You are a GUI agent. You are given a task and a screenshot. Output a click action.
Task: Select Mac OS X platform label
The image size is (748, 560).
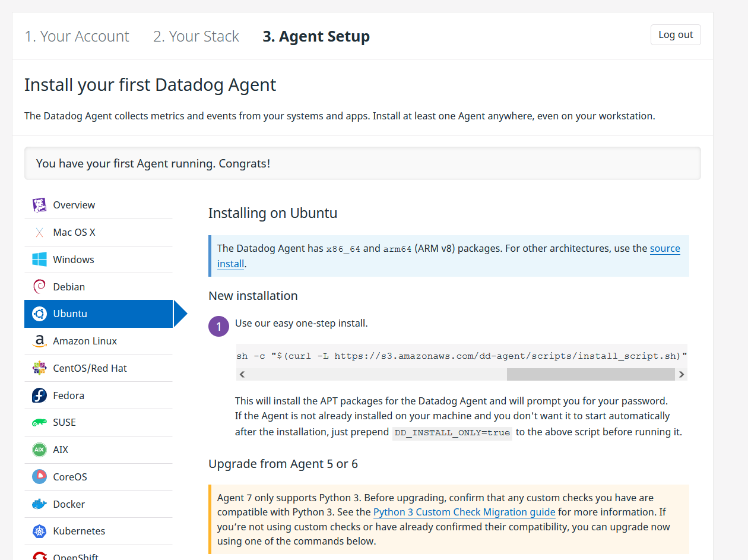coord(74,232)
